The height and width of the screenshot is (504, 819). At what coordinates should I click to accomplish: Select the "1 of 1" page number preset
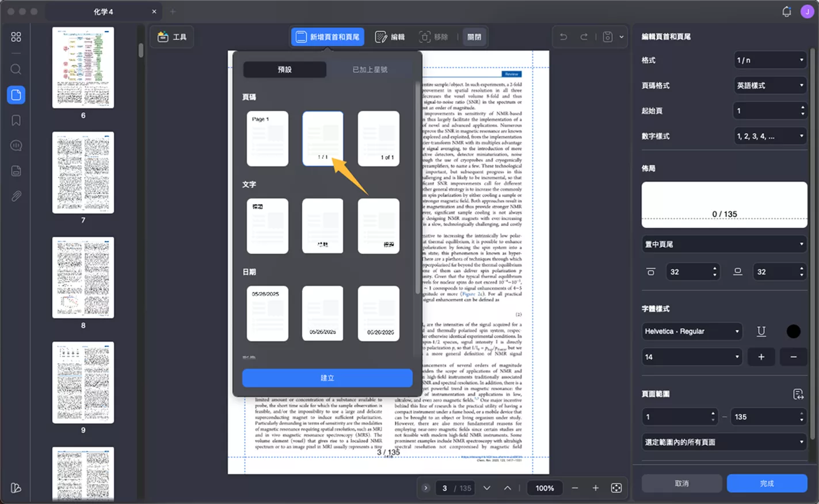[x=379, y=139]
